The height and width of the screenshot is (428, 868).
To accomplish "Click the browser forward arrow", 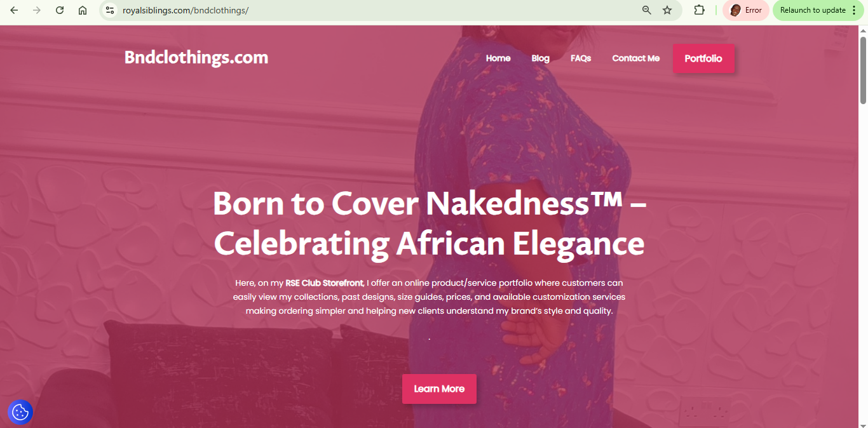I will click(x=36, y=10).
